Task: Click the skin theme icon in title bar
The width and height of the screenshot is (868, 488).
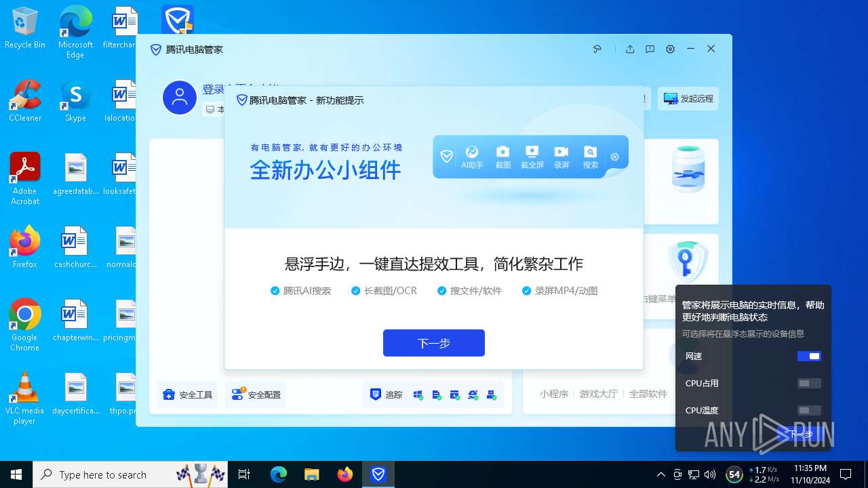Action: 597,49
